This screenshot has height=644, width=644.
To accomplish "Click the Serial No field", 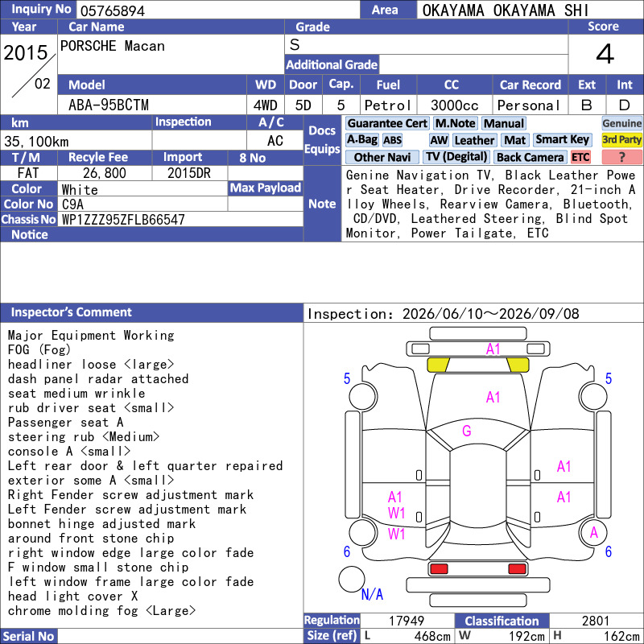I will [180, 636].
